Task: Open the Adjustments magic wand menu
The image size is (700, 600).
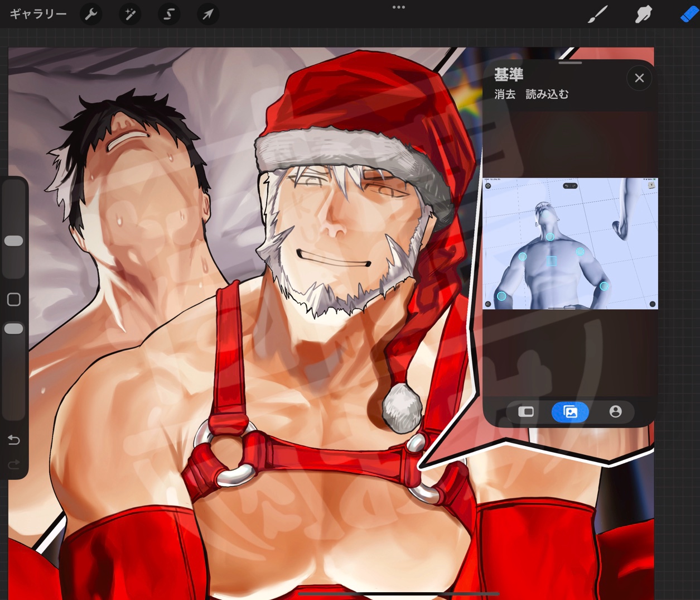Action: coord(130,14)
